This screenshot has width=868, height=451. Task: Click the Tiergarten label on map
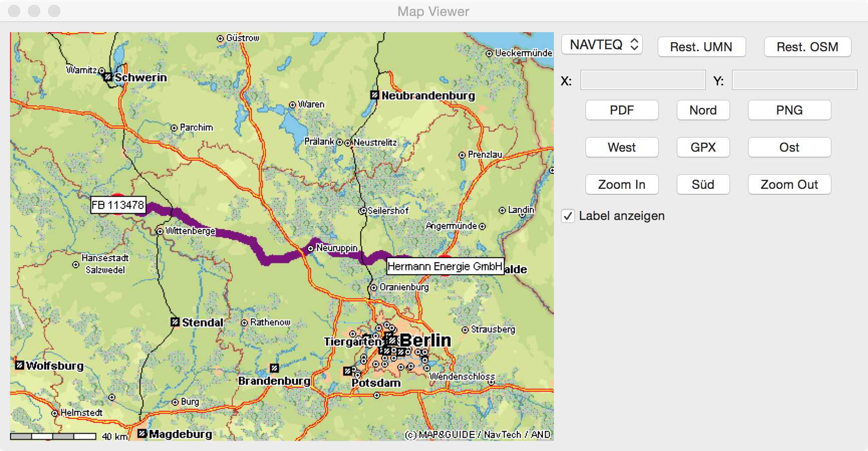353,342
